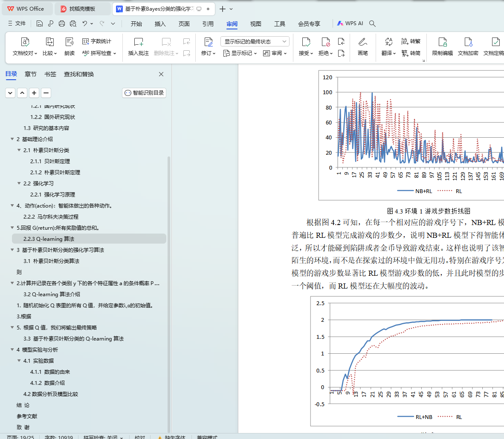This screenshot has height=439, width=504.
Task: Select the 画笔 pen tool
Action: [x=362, y=46]
